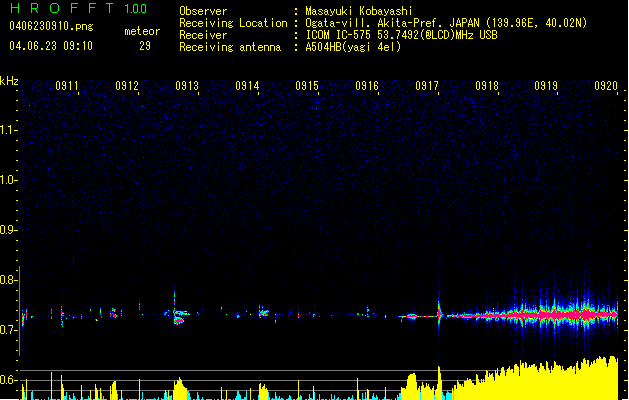Click the echo cluster just after 0914
The image size is (629, 400).
264,312
